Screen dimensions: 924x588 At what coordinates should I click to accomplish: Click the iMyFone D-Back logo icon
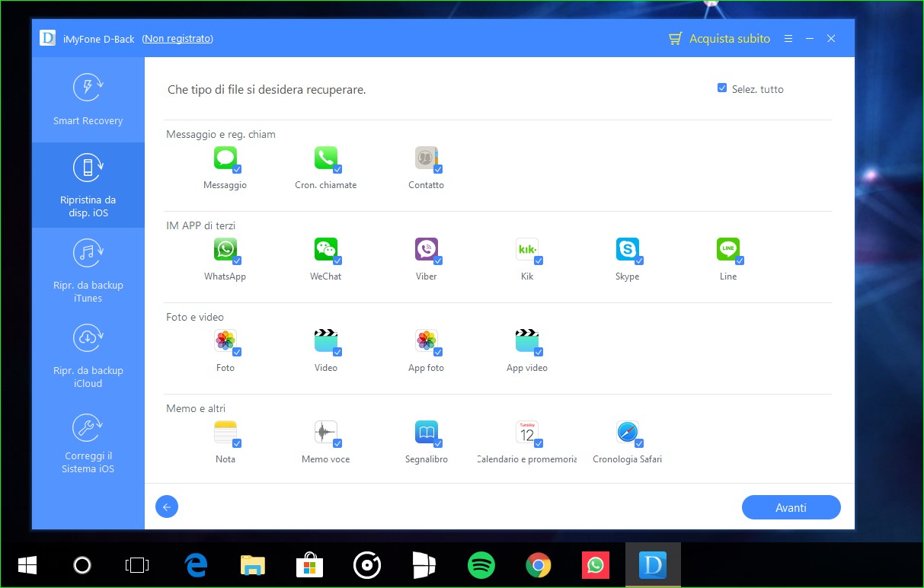coord(48,38)
